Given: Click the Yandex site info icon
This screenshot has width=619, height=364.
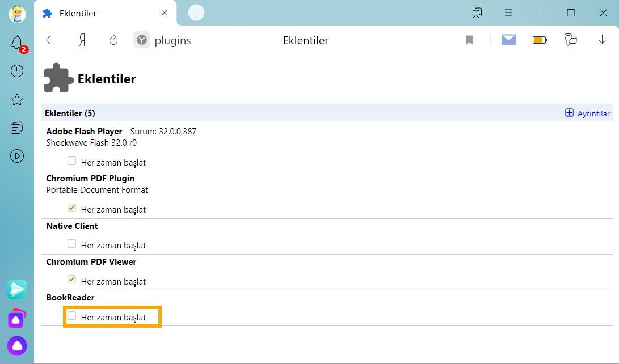Looking at the screenshot, I should pos(142,40).
